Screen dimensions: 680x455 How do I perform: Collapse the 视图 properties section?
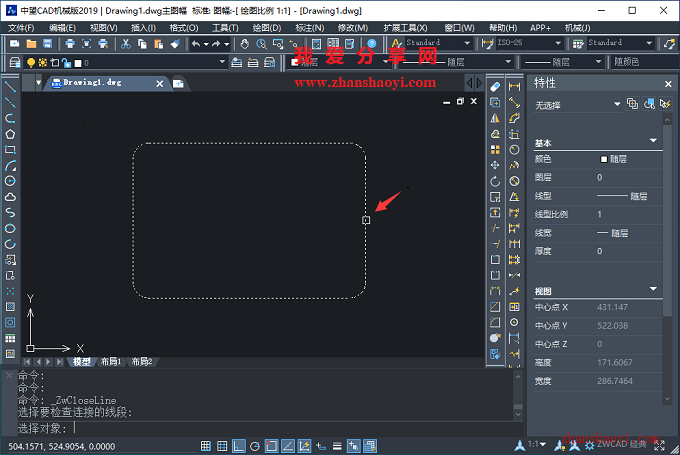point(653,289)
